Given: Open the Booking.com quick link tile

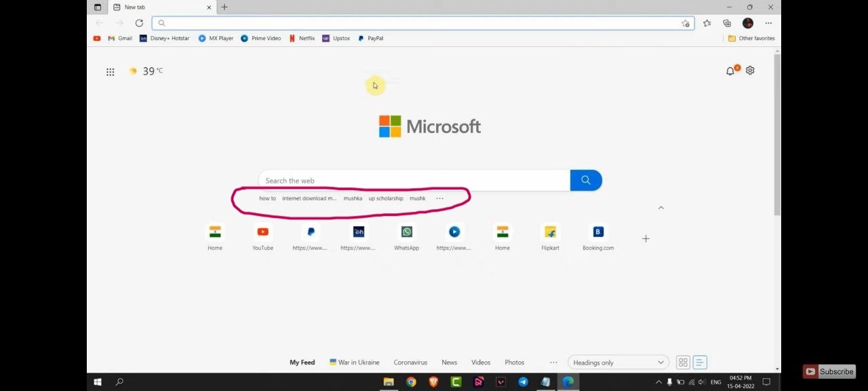Looking at the screenshot, I should [598, 238].
